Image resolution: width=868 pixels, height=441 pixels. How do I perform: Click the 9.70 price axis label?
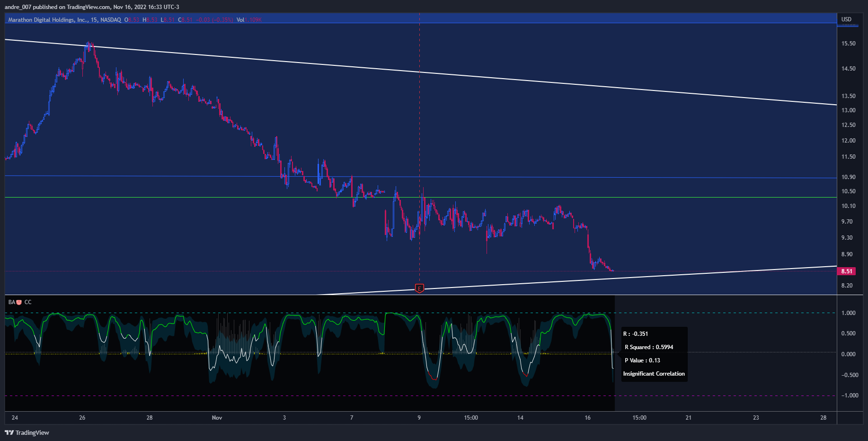tap(847, 222)
